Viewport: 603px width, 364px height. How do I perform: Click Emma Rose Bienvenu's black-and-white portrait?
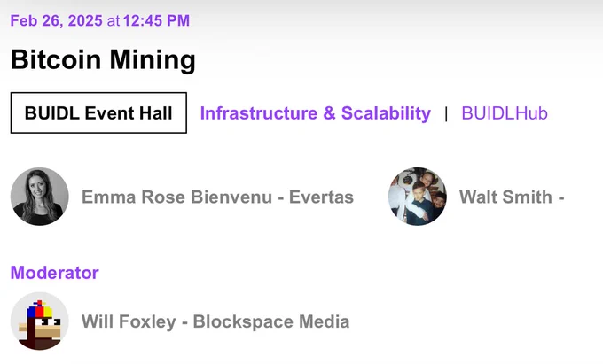tap(40, 197)
